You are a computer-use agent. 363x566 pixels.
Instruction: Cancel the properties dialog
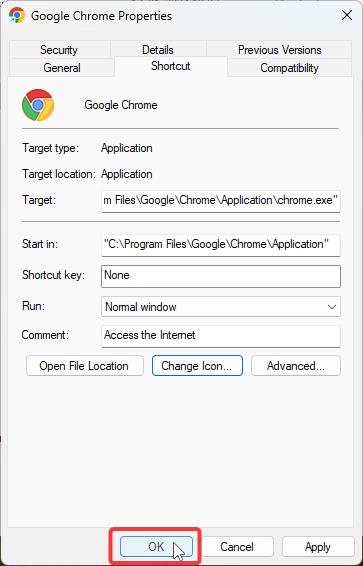(x=237, y=547)
